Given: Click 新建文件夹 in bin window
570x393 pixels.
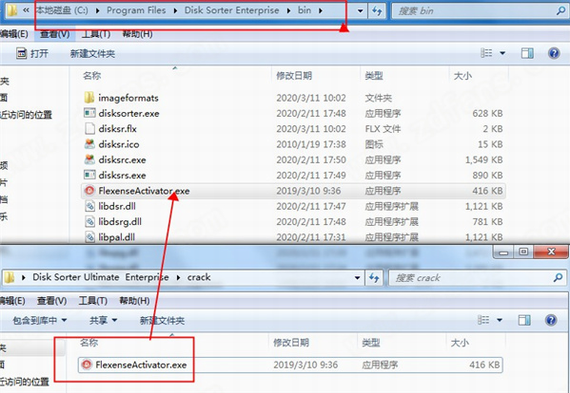Looking at the screenshot, I should (x=92, y=54).
